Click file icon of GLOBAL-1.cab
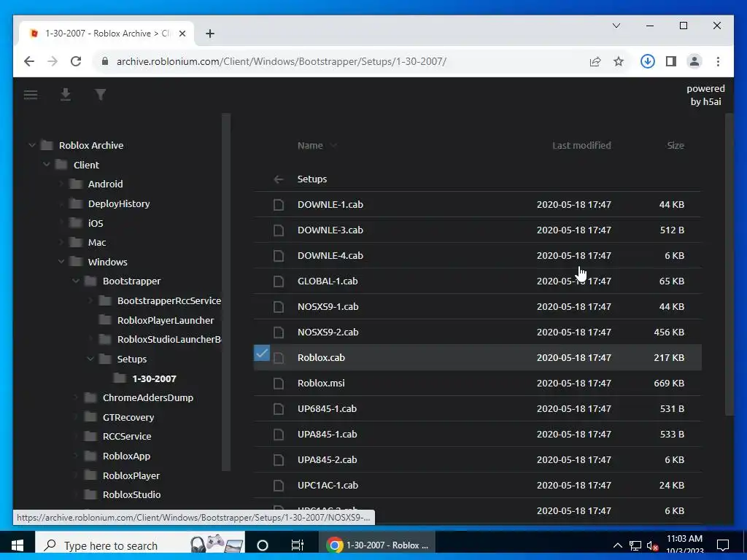This screenshot has width=747, height=560. pyautogui.click(x=279, y=281)
